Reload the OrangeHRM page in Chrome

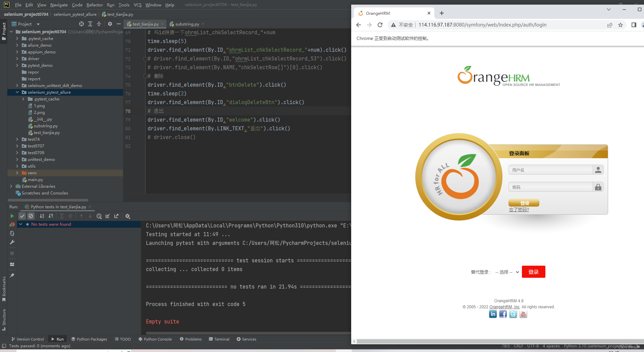coord(380,25)
